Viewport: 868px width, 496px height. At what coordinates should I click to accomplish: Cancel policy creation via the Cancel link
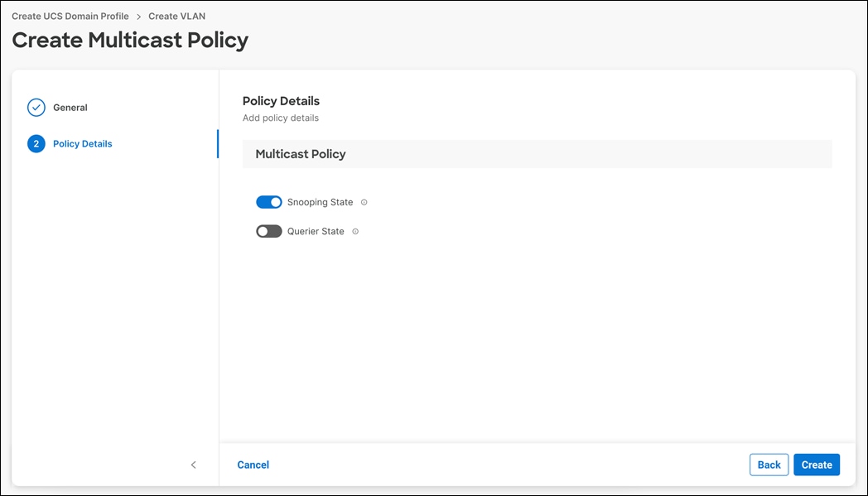[x=253, y=465]
